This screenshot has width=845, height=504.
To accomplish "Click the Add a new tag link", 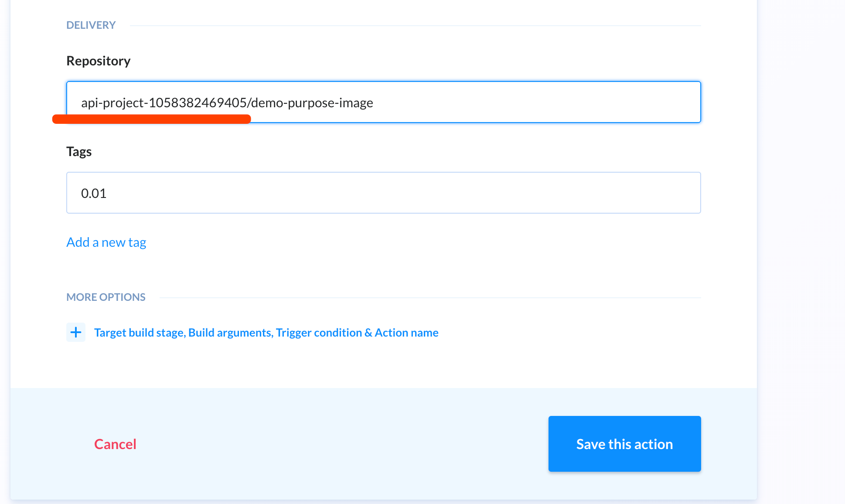I will [x=106, y=242].
